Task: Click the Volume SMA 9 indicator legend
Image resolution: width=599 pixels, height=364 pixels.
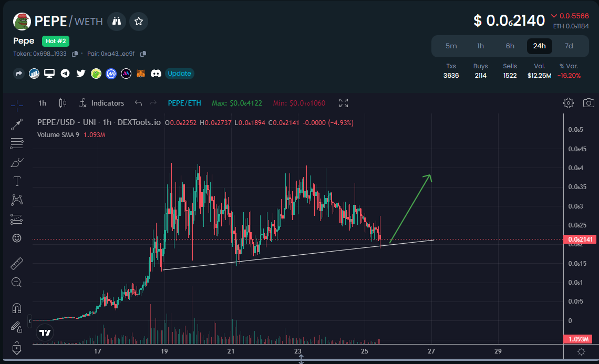Action: [71, 135]
